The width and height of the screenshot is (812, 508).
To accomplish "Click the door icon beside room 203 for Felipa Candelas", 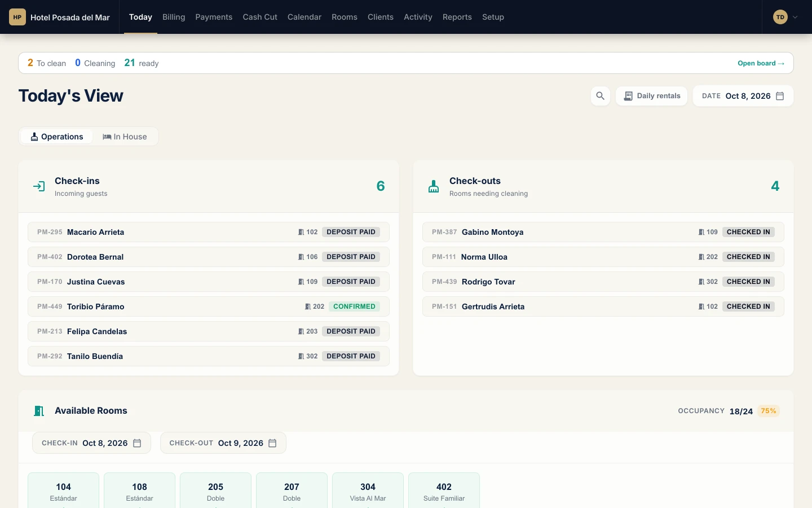I will (301, 331).
